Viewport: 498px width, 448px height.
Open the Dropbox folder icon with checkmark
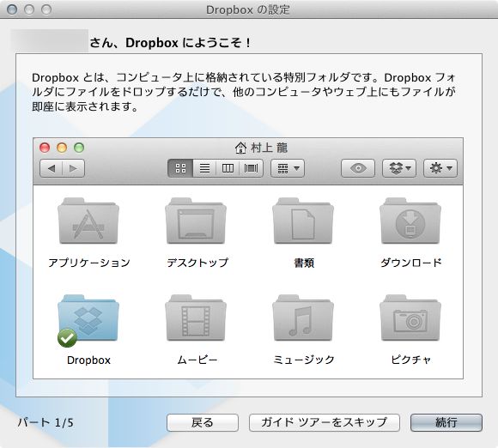pyautogui.click(x=88, y=320)
